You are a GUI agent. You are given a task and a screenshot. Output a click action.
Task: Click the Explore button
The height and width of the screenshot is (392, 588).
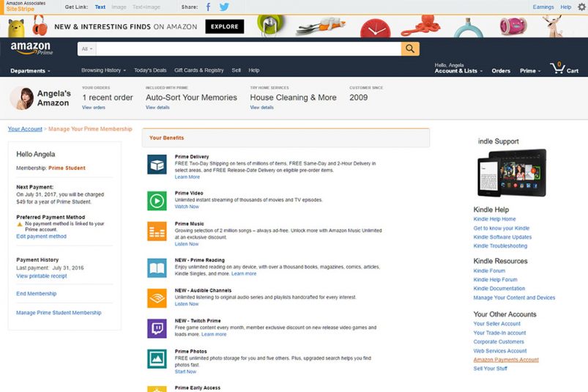tap(225, 26)
